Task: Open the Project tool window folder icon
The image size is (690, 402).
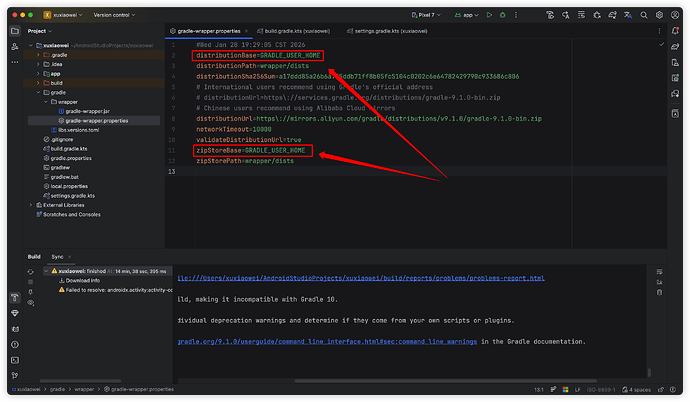Action: (15, 31)
